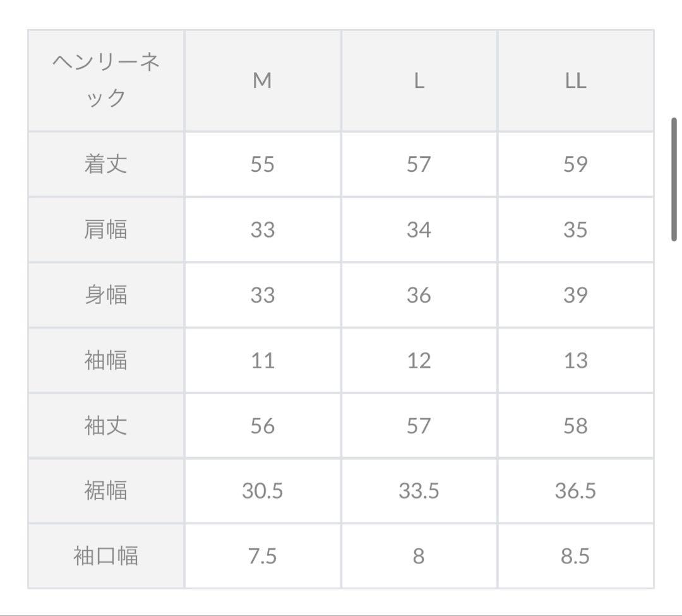This screenshot has width=682, height=616.
Task: Click the vertical scrollbar thumb on the right
Action: coord(674,179)
